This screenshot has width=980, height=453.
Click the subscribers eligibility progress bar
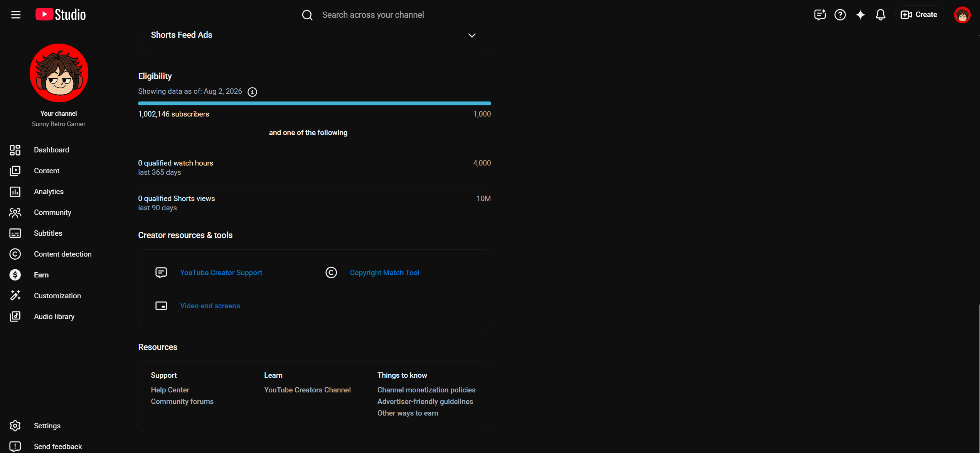[x=315, y=103]
